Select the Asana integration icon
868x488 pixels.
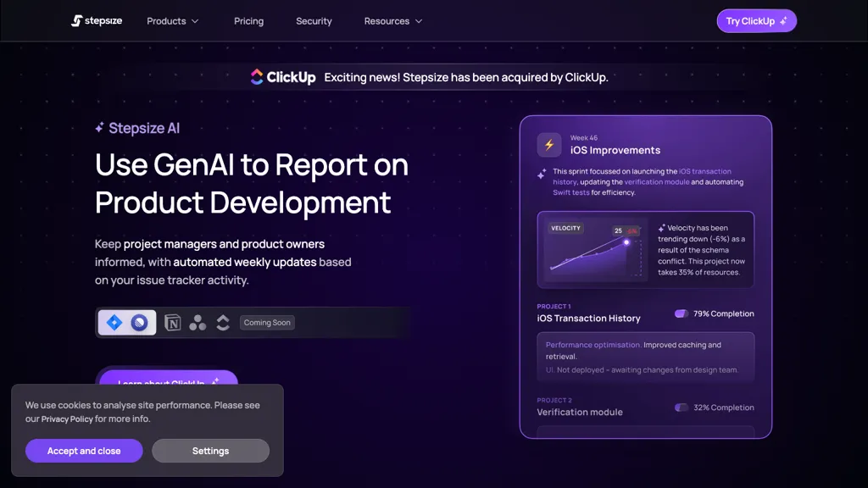tap(198, 323)
